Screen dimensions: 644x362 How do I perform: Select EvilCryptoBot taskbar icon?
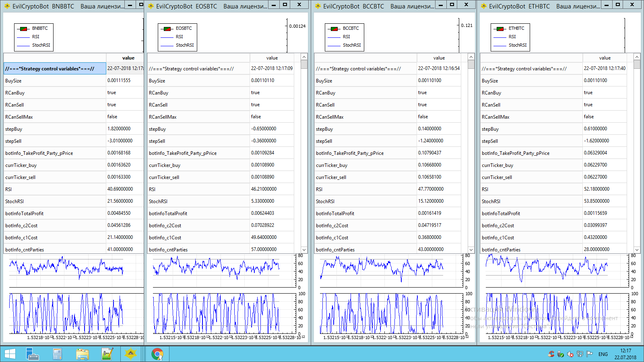click(130, 354)
